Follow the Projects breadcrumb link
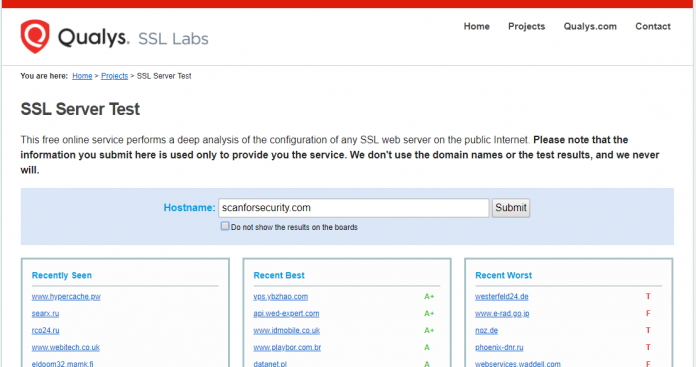This screenshot has width=696, height=367. click(x=115, y=76)
